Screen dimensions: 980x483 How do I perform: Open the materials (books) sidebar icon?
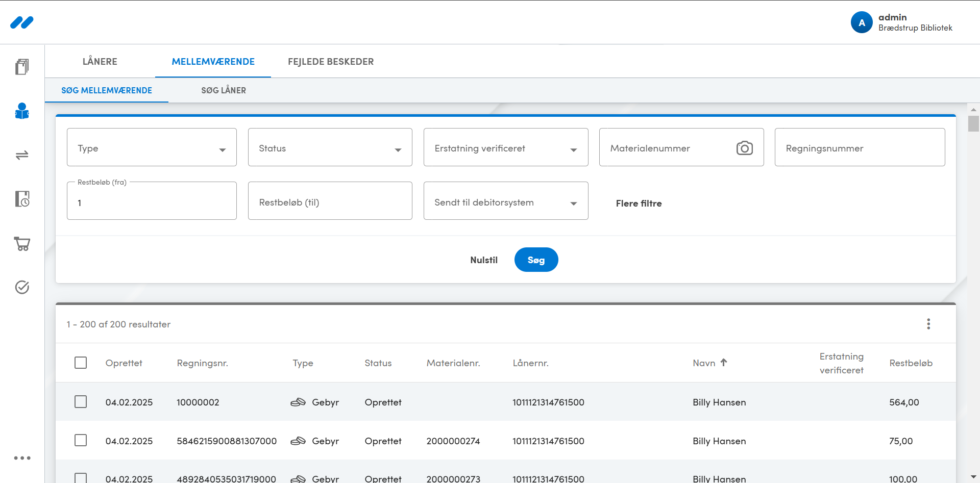click(22, 66)
